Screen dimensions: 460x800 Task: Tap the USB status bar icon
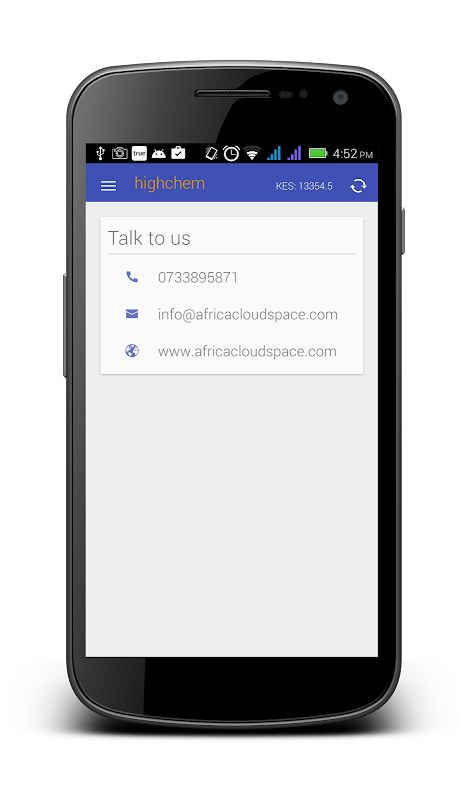click(100, 153)
